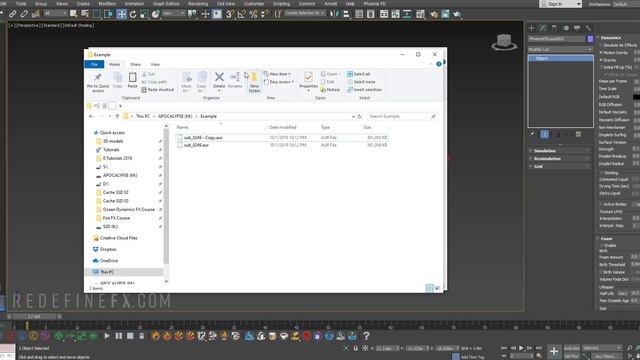640x360 pixels.
Task: Expand the Simulation rollout
Action: coord(560,151)
